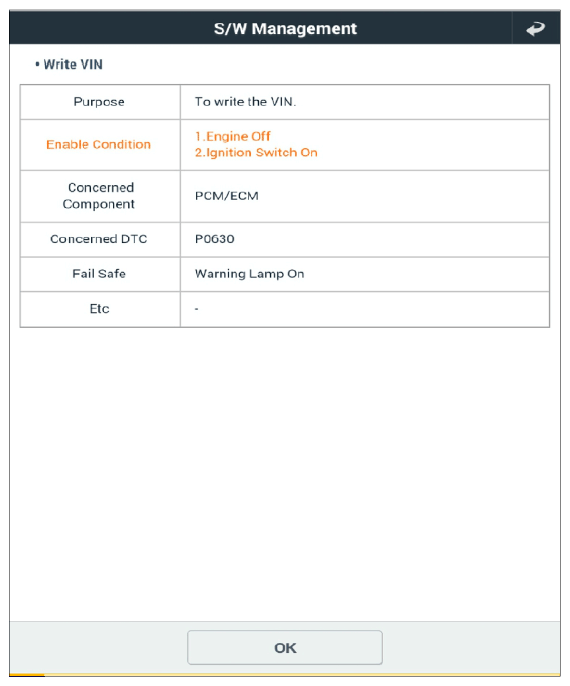Click the Write VIN heading
The image size is (570, 686).
click(73, 64)
